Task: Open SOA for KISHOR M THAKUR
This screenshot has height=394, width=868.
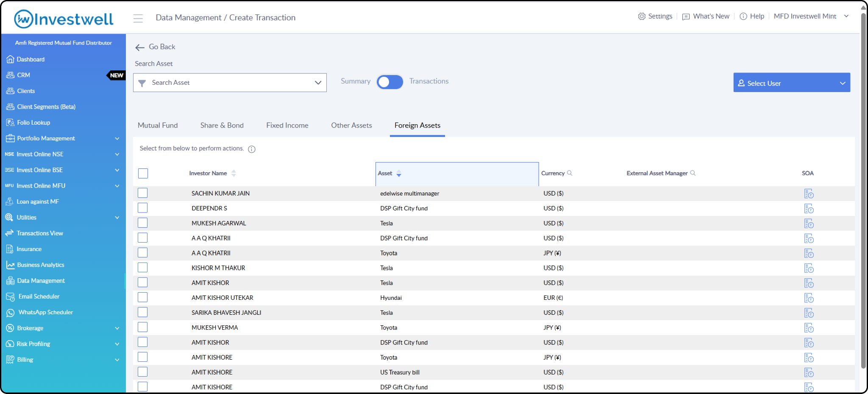Action: tap(809, 268)
